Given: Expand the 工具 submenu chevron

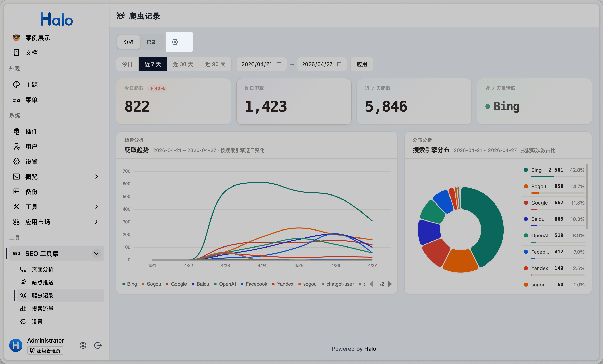Looking at the screenshot, I should 96,207.
